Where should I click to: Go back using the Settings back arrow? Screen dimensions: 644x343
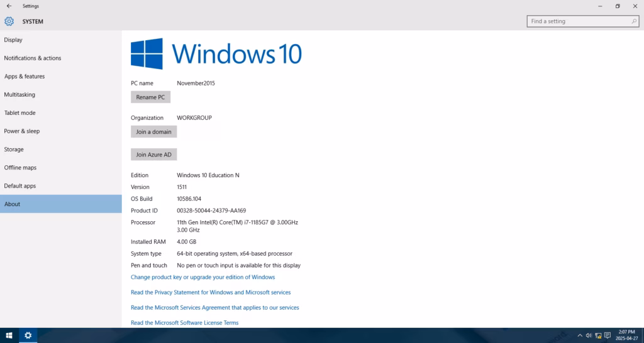click(x=9, y=6)
